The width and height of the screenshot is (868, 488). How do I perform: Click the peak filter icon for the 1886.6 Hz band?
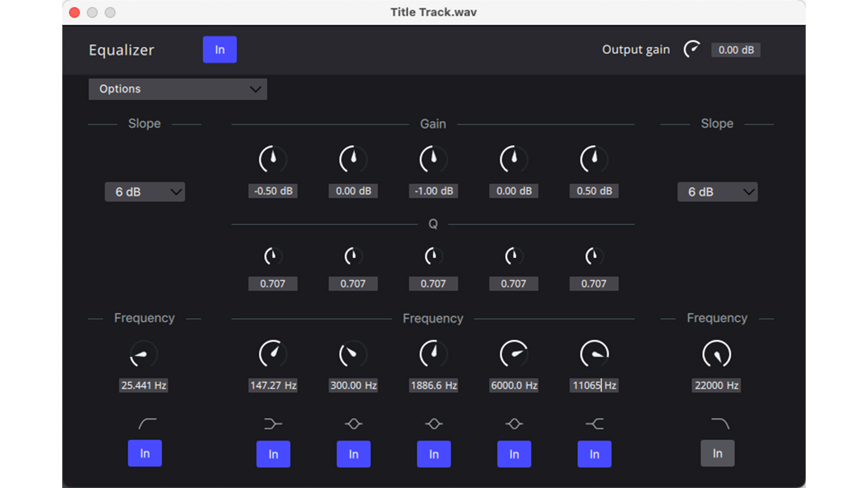click(434, 423)
